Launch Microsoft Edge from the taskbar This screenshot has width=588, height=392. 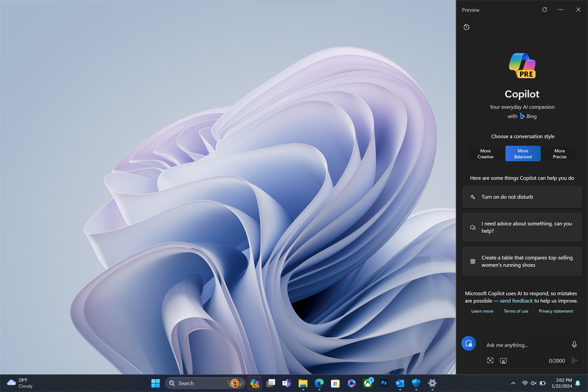(319, 383)
